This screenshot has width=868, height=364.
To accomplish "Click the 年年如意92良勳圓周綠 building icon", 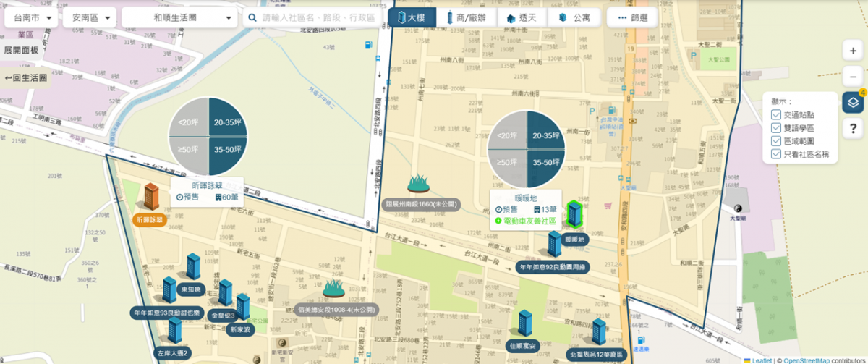I will [x=554, y=245].
